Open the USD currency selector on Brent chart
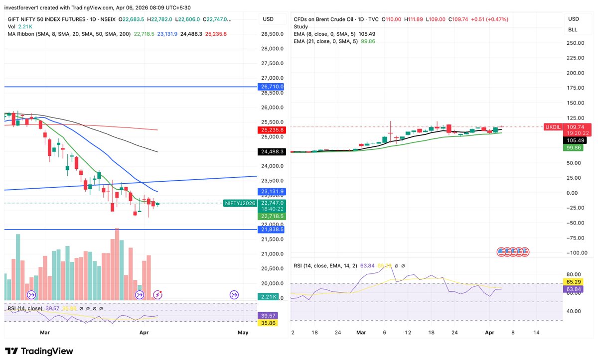This screenshot has height=364, width=598. [x=573, y=19]
